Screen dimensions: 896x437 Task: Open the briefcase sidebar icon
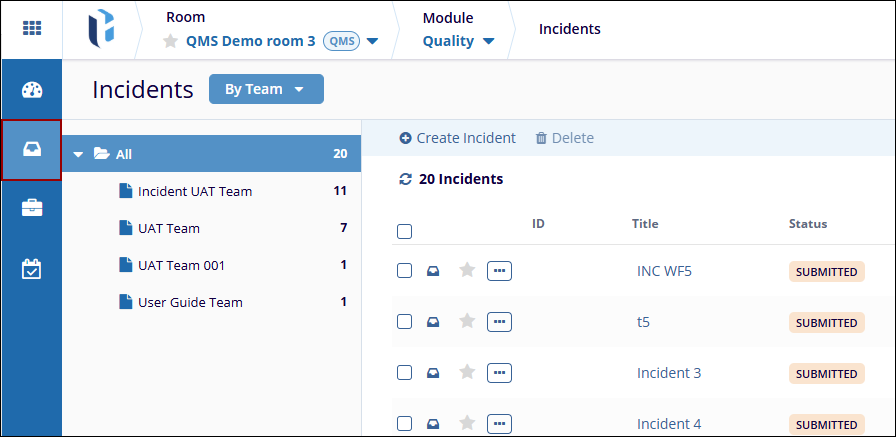click(32, 208)
